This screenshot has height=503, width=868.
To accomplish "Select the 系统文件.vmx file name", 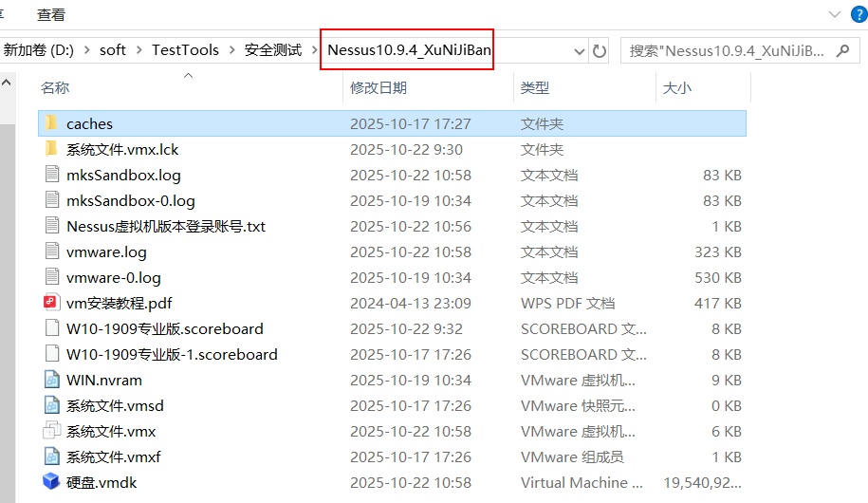I will tap(111, 431).
